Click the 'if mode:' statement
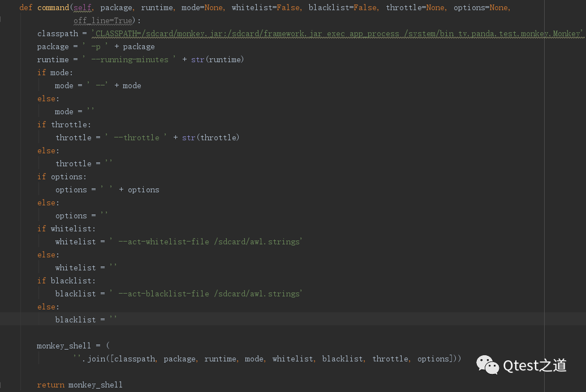586x392 pixels. coord(55,72)
